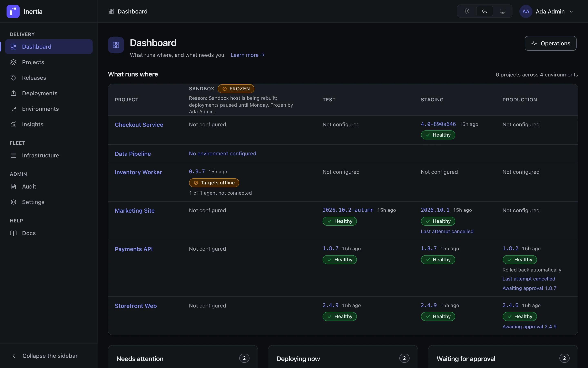Click the No environment configured link
Screen dimensions: 588x368
(223, 154)
